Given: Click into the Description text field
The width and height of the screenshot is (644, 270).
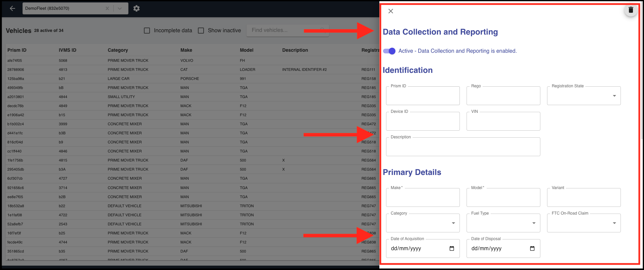Looking at the screenshot, I should pos(463,147).
